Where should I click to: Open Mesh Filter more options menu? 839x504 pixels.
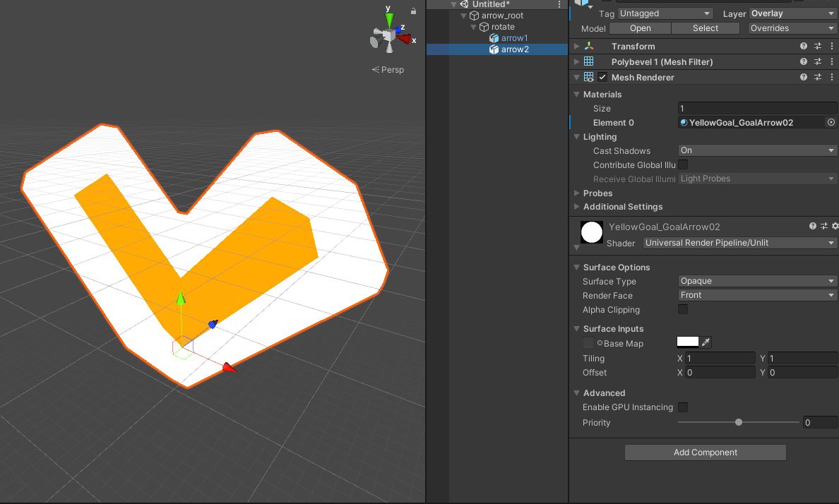pos(831,61)
